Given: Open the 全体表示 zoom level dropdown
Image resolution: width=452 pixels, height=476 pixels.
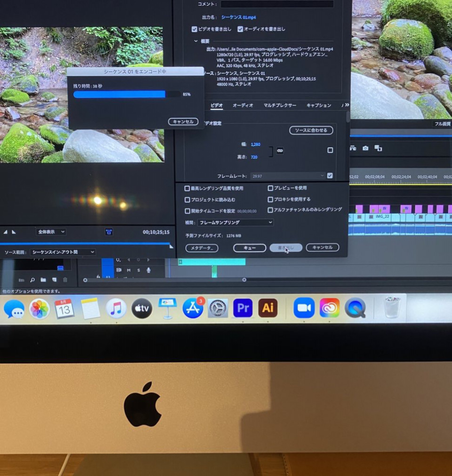Looking at the screenshot, I should coord(51,232).
